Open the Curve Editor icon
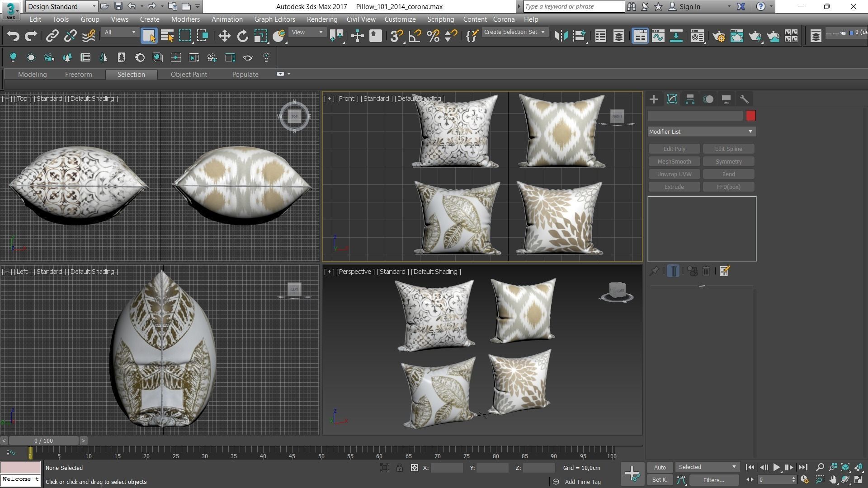This screenshot has height=488, width=868. 658,36
